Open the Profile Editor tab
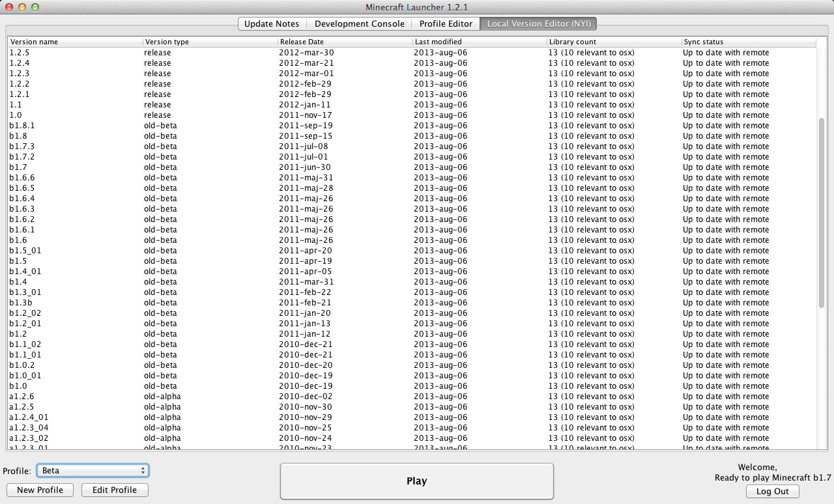 [446, 23]
